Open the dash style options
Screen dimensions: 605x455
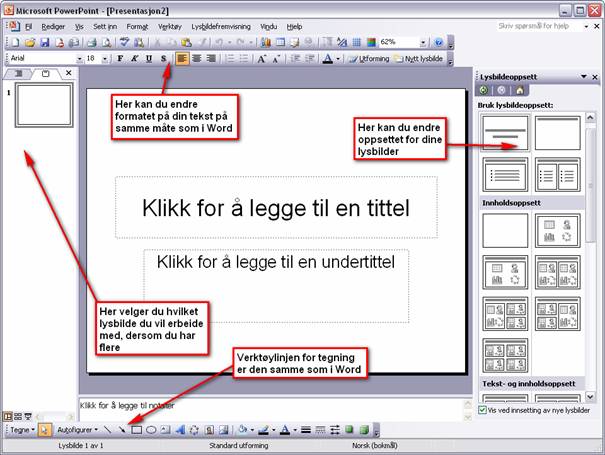pyautogui.click(x=320, y=430)
